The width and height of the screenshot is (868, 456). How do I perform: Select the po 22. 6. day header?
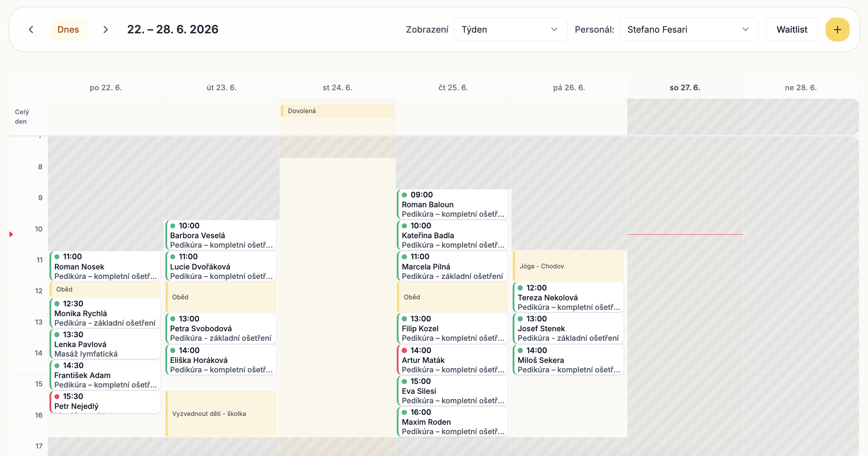[x=106, y=88]
